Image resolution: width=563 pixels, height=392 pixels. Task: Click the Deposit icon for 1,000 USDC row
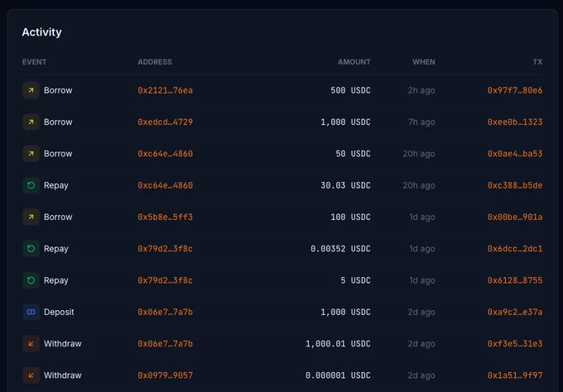(x=31, y=312)
